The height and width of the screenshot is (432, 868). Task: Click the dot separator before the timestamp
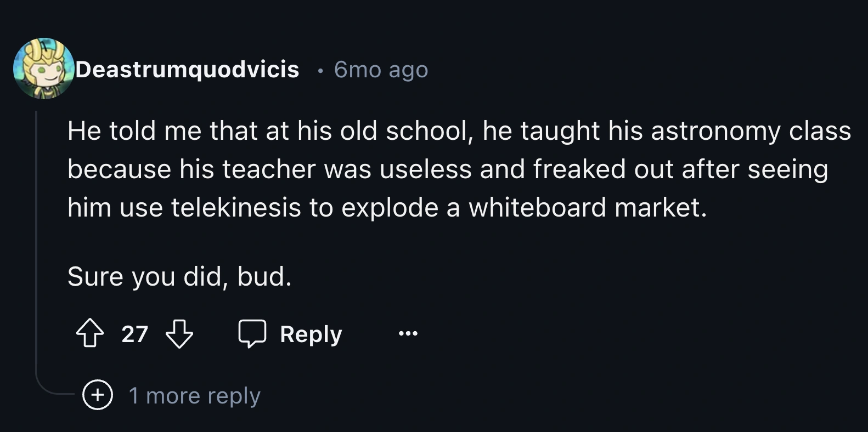pyautogui.click(x=320, y=70)
